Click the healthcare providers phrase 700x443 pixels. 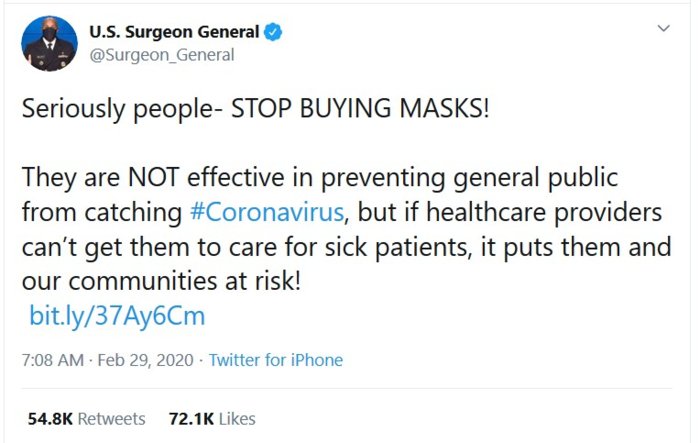point(544,212)
